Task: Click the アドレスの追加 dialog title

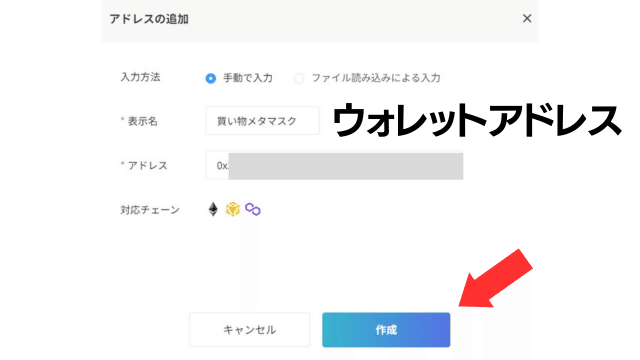Action: (x=149, y=19)
